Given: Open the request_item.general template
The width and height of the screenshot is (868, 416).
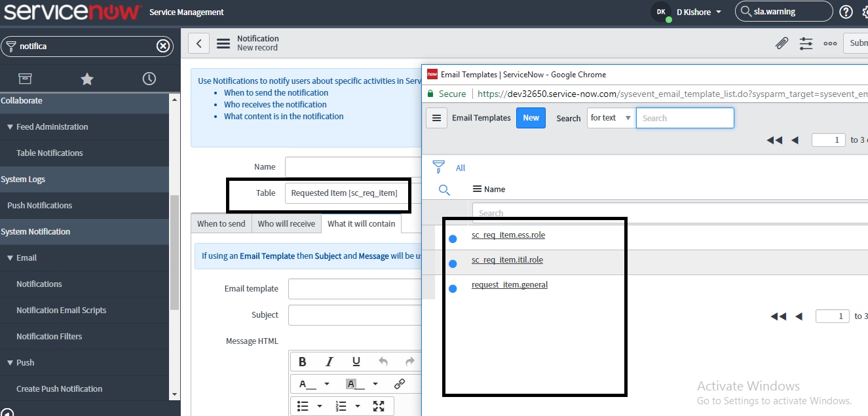Looking at the screenshot, I should pos(510,284).
